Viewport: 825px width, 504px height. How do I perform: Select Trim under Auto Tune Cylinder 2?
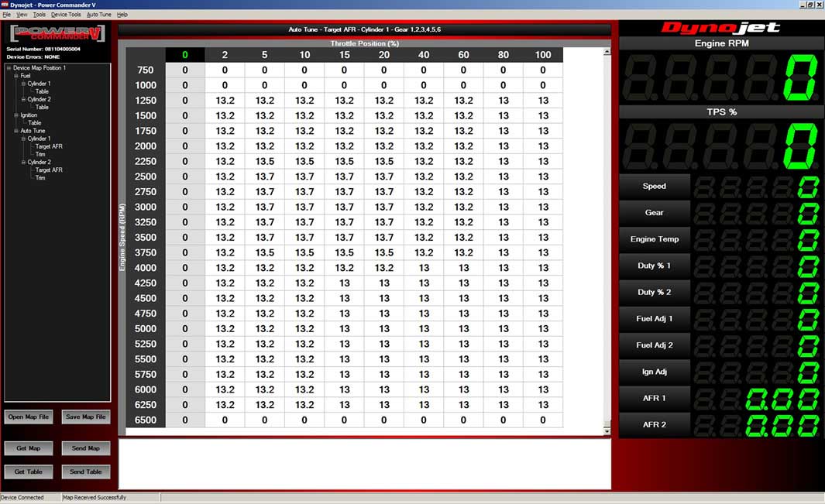tap(40, 178)
